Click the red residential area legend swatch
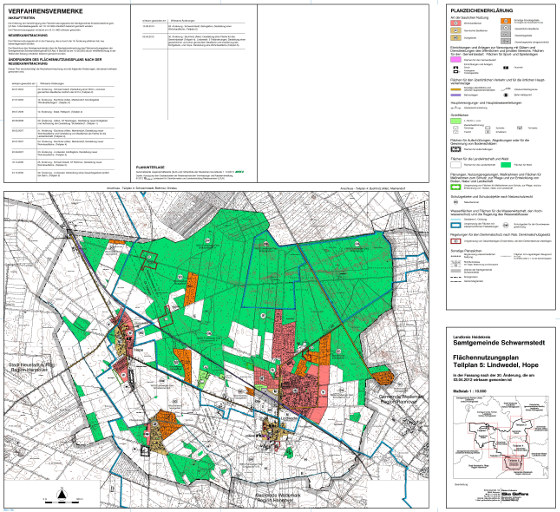 456,23
